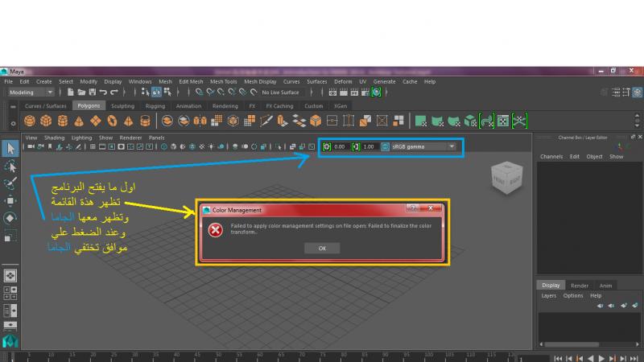Open the Shading panel menu
The width and height of the screenshot is (644, 362).
[54, 138]
